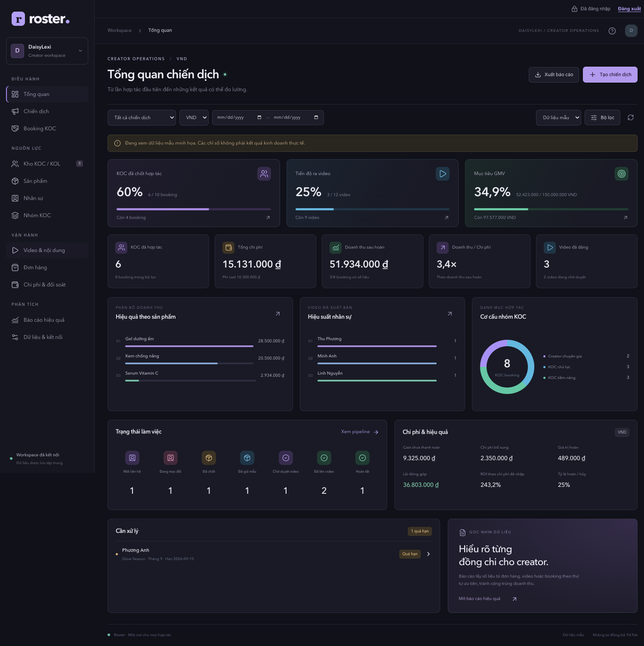This screenshot has width=644, height=646.
Task: Open the Bộ lọc filter button
Action: [602, 117]
